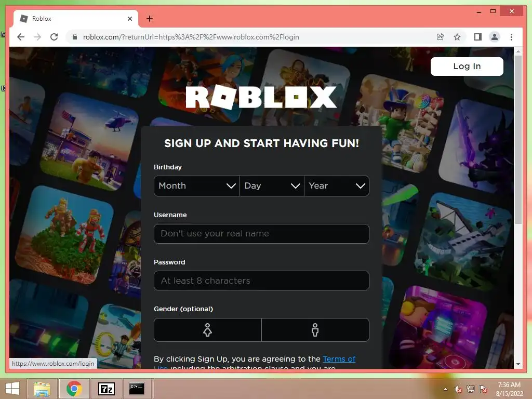
Task: Show hidden system tray icons
Action: point(445,390)
